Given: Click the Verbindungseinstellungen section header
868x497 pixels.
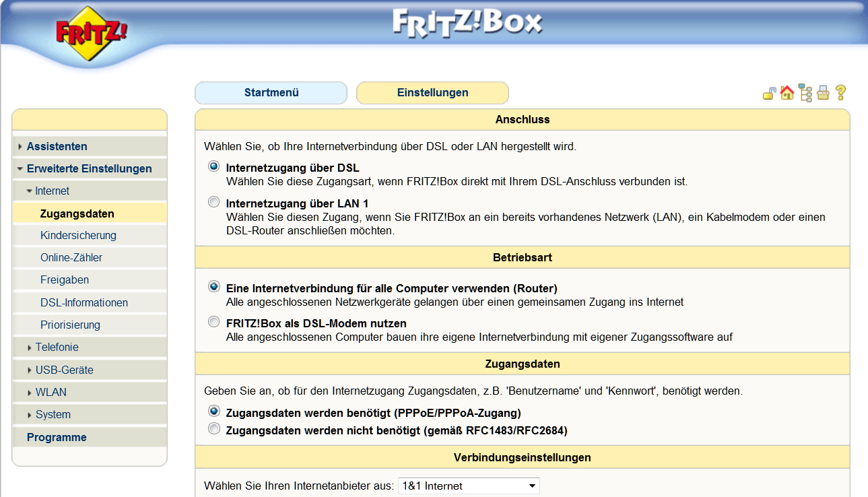Looking at the screenshot, I should [x=523, y=457].
